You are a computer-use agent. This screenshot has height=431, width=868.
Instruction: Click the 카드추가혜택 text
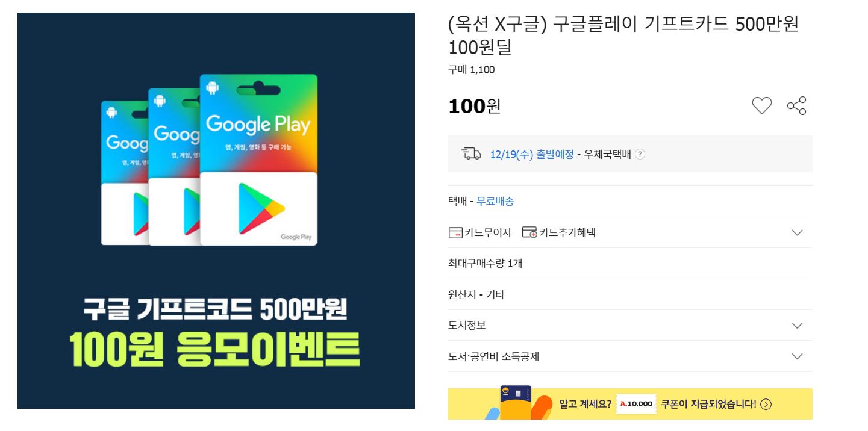567,232
